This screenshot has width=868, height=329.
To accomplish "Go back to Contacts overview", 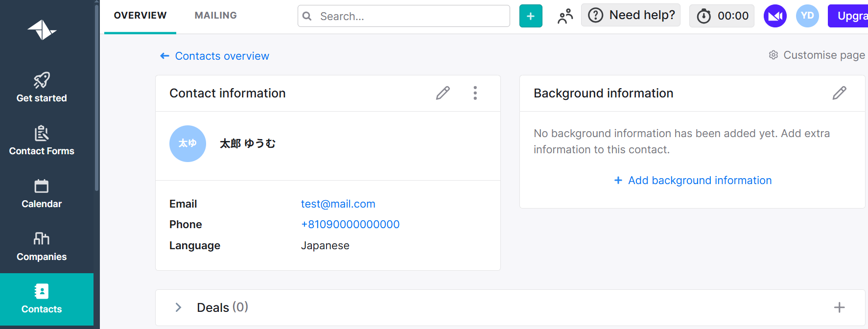I will click(215, 56).
